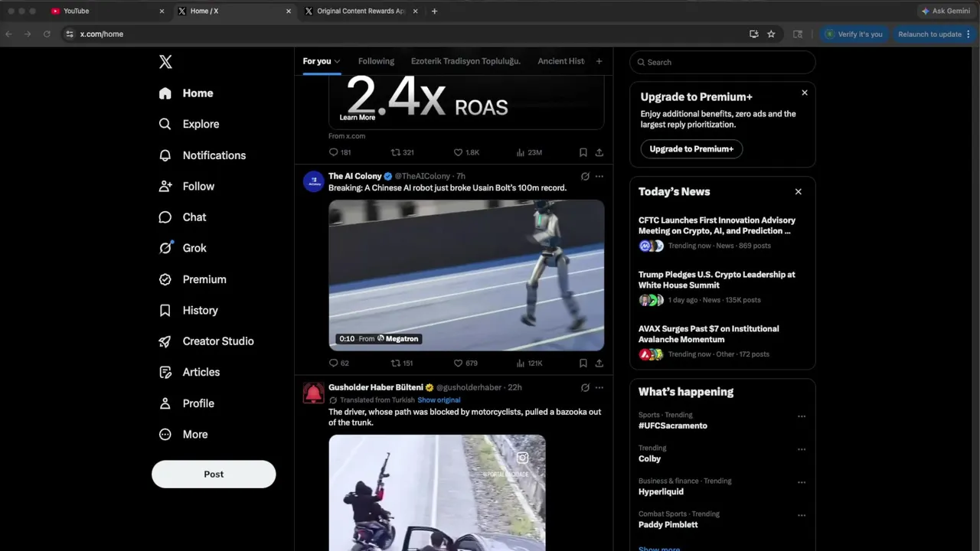This screenshot has height=551, width=980.
Task: Open Creator Studio
Action: point(206,341)
